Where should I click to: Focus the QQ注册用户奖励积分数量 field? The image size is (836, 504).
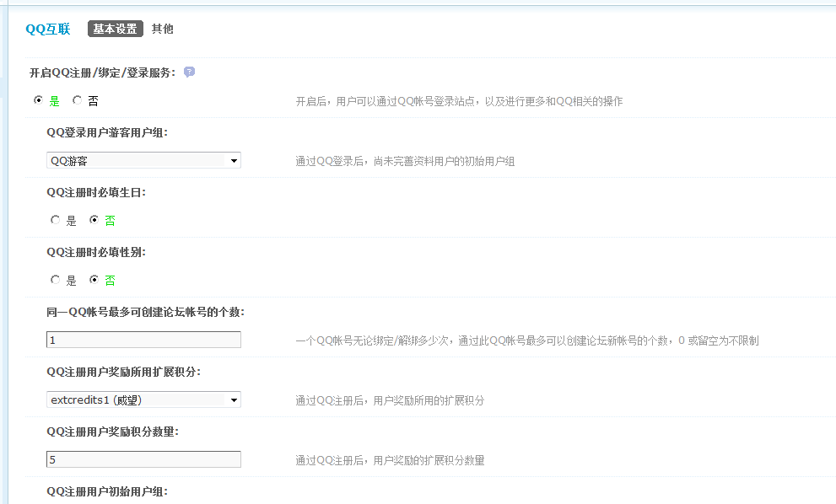143,459
